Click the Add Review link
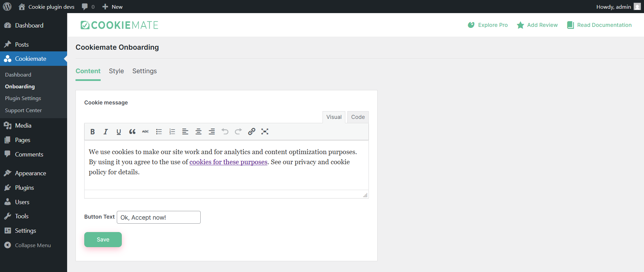The height and width of the screenshot is (272, 644). pyautogui.click(x=537, y=25)
